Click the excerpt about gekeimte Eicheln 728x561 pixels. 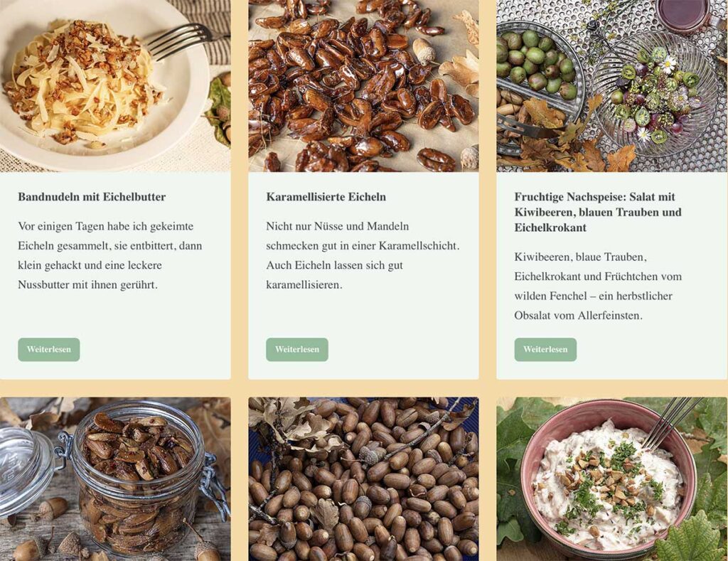click(110, 255)
